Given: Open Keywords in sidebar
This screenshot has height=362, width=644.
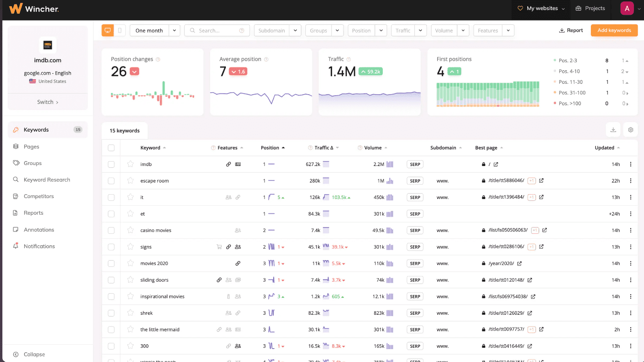Looking at the screenshot, I should point(48,130).
